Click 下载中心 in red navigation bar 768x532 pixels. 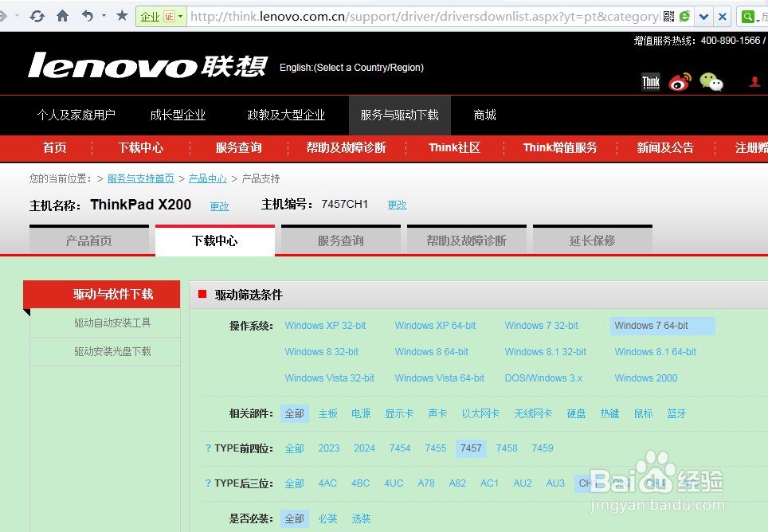point(140,148)
